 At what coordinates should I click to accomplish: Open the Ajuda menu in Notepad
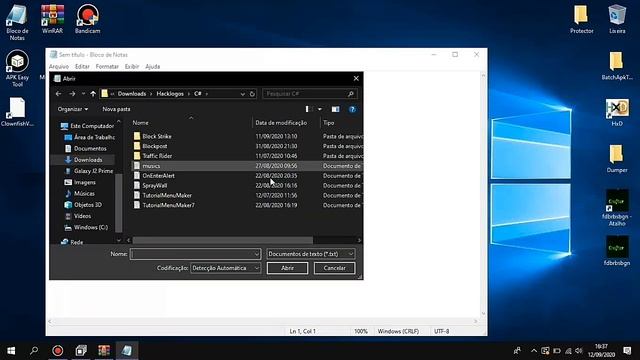tap(153, 67)
